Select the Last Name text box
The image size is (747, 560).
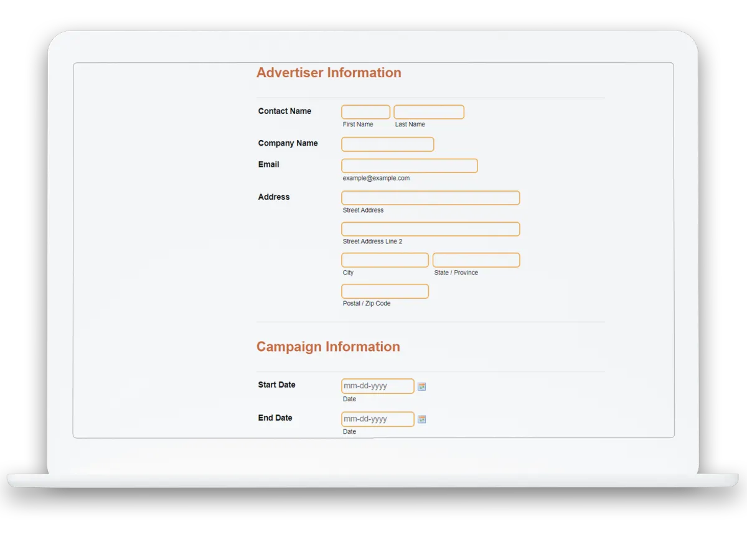pyautogui.click(x=429, y=112)
